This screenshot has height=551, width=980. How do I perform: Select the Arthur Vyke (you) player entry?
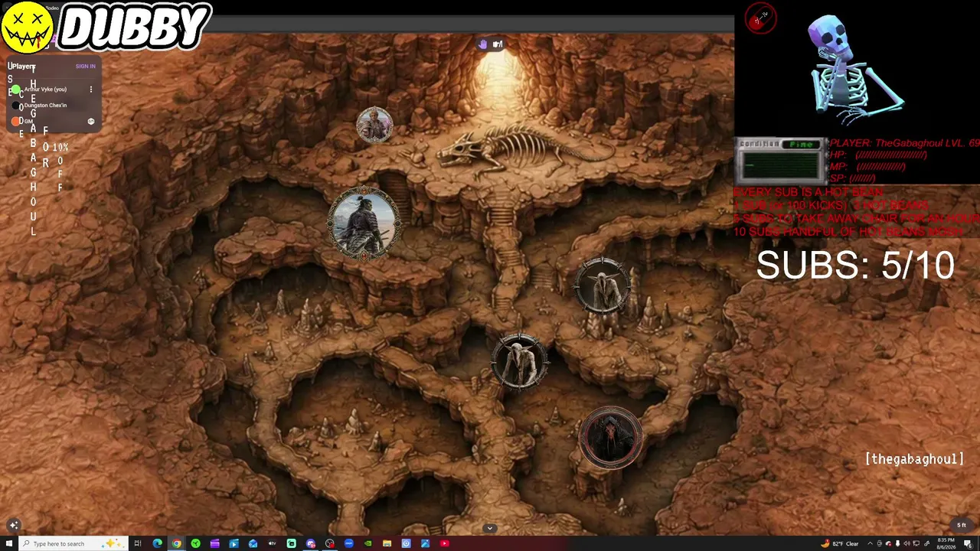45,90
